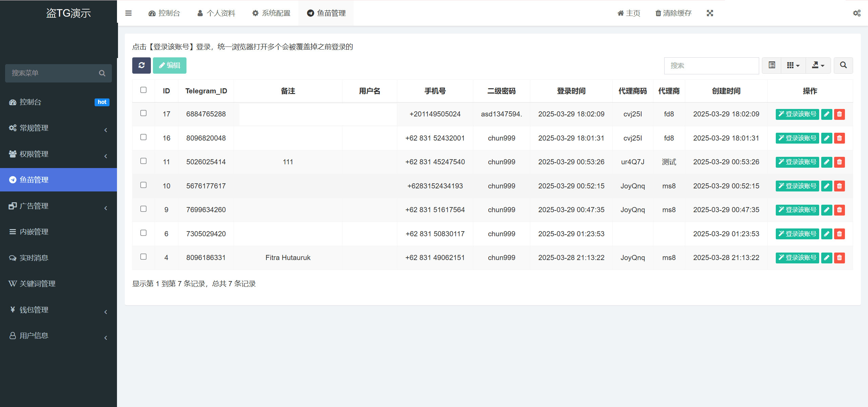This screenshot has width=868, height=407.
Task: Click the 编辑 button
Action: tap(170, 65)
